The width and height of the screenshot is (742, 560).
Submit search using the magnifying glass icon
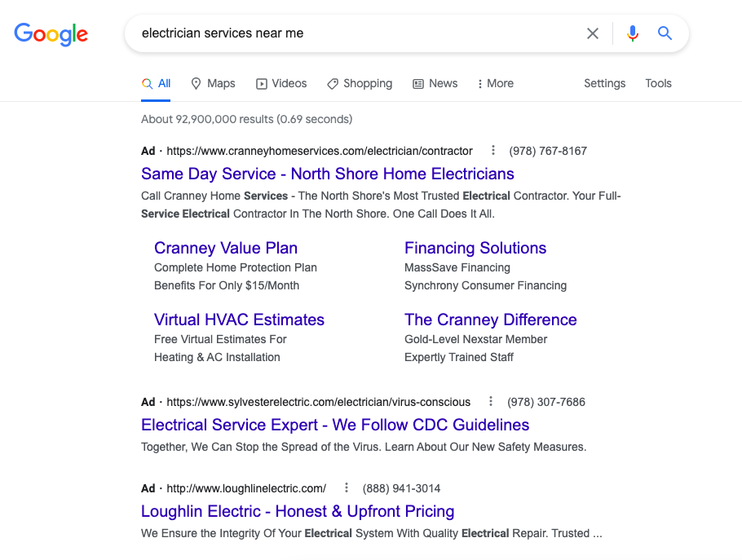tap(665, 33)
